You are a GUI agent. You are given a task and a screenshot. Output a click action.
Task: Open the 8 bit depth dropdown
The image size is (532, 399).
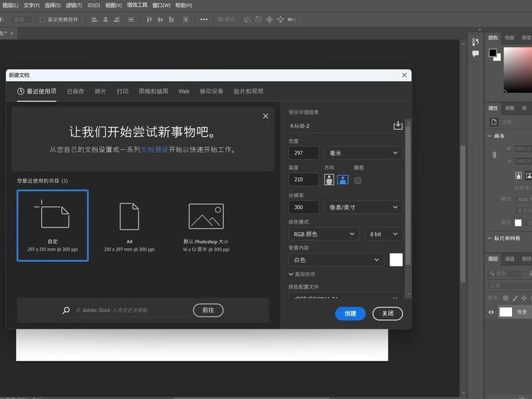click(x=384, y=234)
